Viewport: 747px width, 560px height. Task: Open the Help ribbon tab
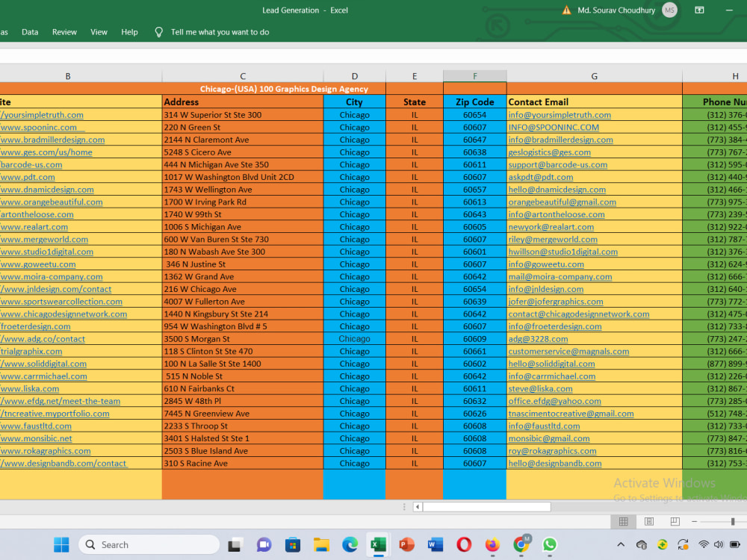pos(129,32)
